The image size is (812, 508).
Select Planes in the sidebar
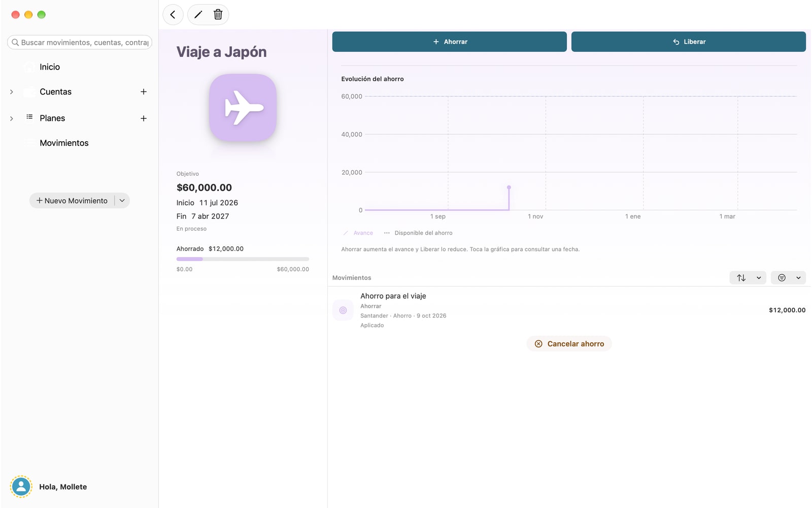pyautogui.click(x=52, y=118)
